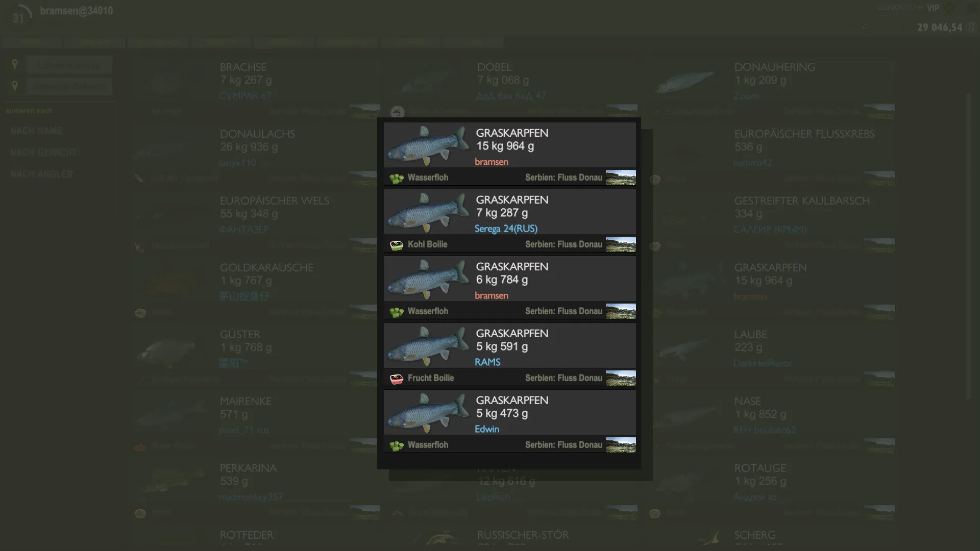Click fish image of Serega 24(RUS) catch

428,213
